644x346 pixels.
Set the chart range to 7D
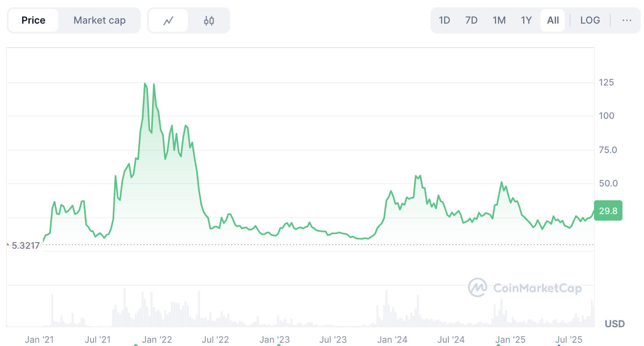pyautogui.click(x=471, y=20)
